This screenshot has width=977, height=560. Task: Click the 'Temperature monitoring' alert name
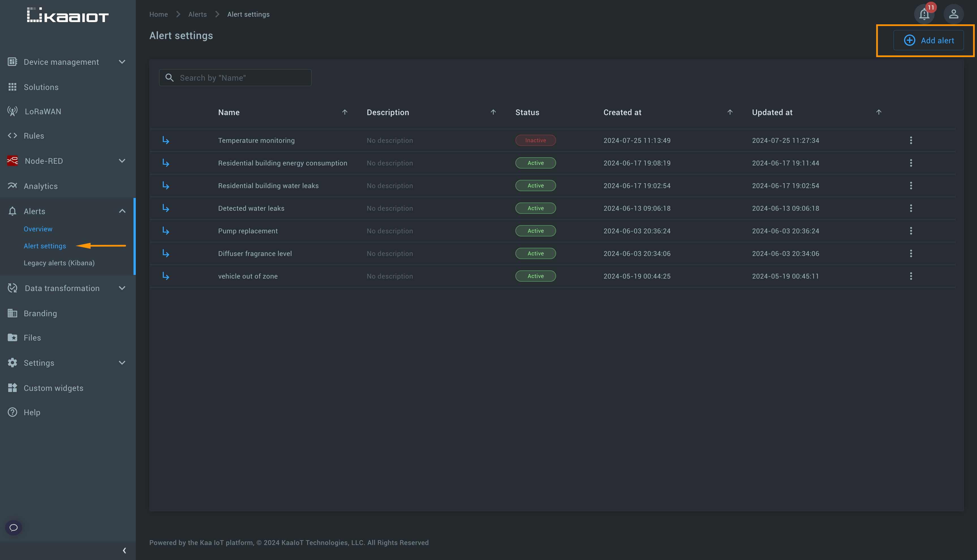256,141
